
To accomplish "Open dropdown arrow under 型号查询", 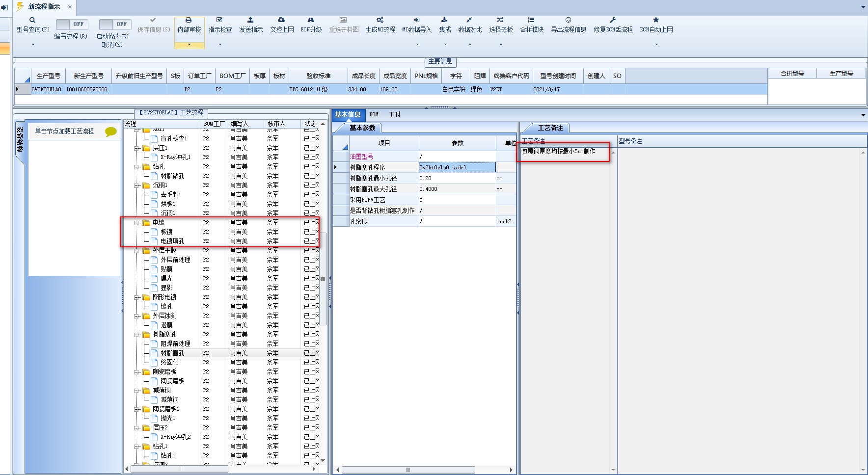I will (33, 45).
